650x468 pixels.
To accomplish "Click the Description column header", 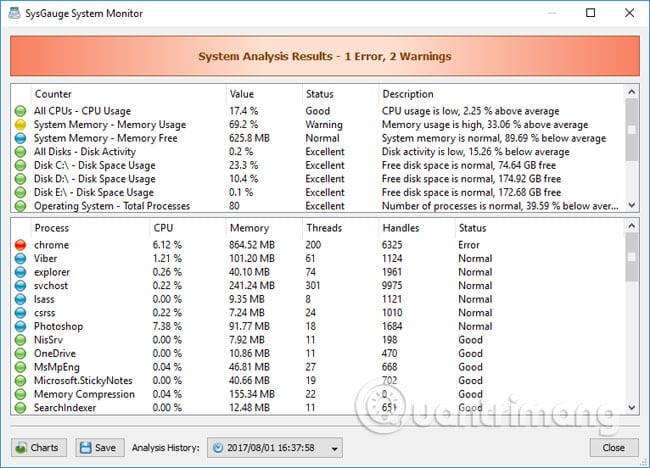I will click(501, 94).
